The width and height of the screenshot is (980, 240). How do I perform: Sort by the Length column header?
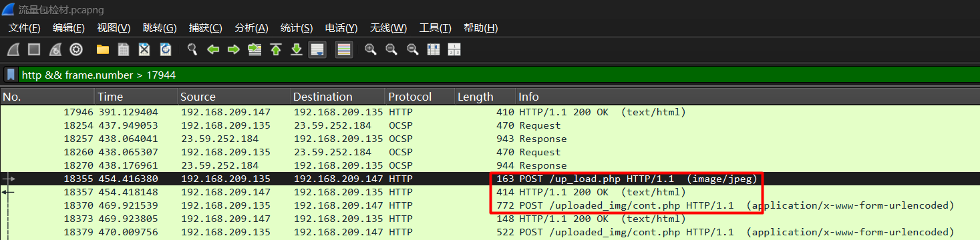(485, 97)
